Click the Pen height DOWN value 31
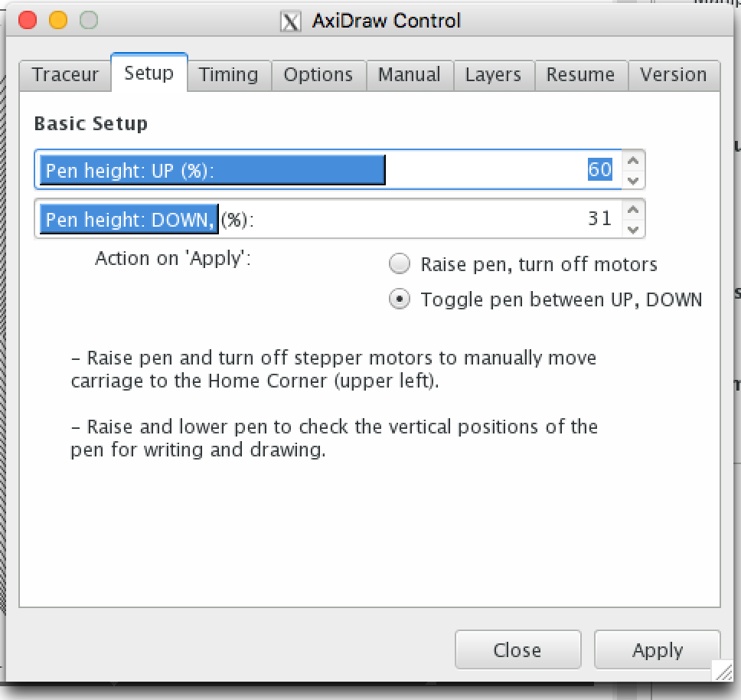Screen dimensions: 741x700 point(599,218)
